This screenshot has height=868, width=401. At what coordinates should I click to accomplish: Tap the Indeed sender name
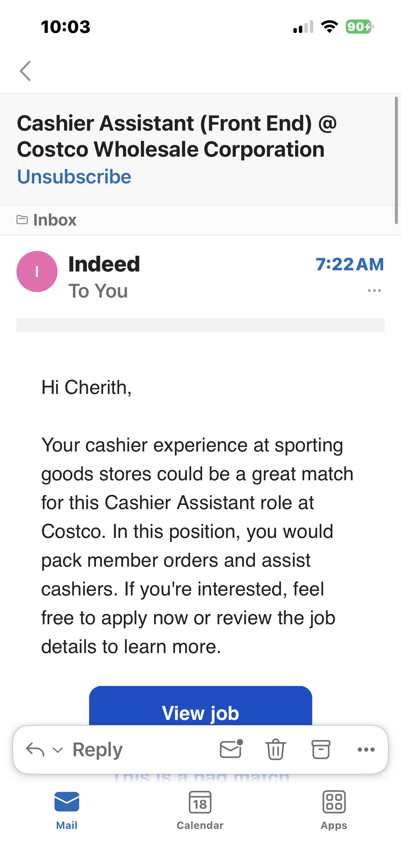[x=104, y=264]
